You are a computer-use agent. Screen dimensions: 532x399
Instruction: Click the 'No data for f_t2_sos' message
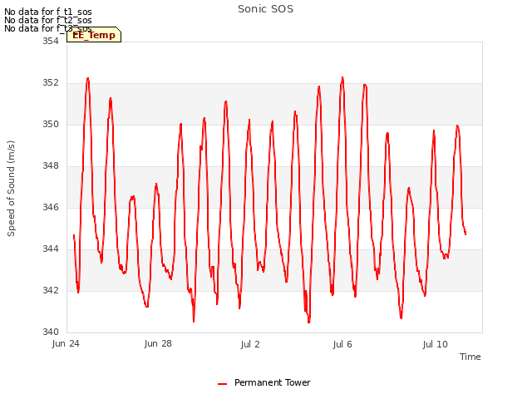pos(48,20)
